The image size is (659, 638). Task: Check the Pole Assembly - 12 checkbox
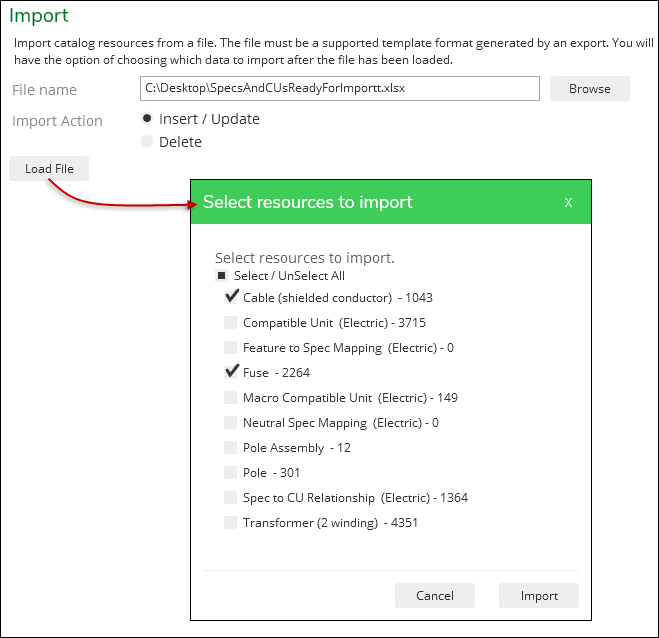click(230, 448)
